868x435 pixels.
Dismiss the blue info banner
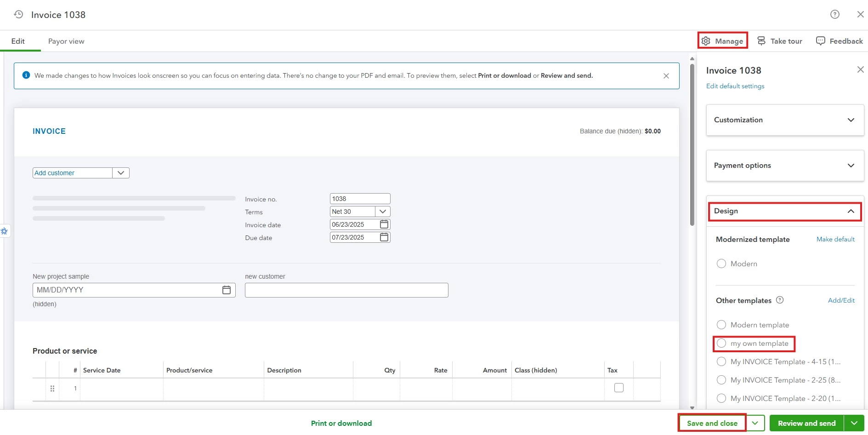[x=666, y=76]
